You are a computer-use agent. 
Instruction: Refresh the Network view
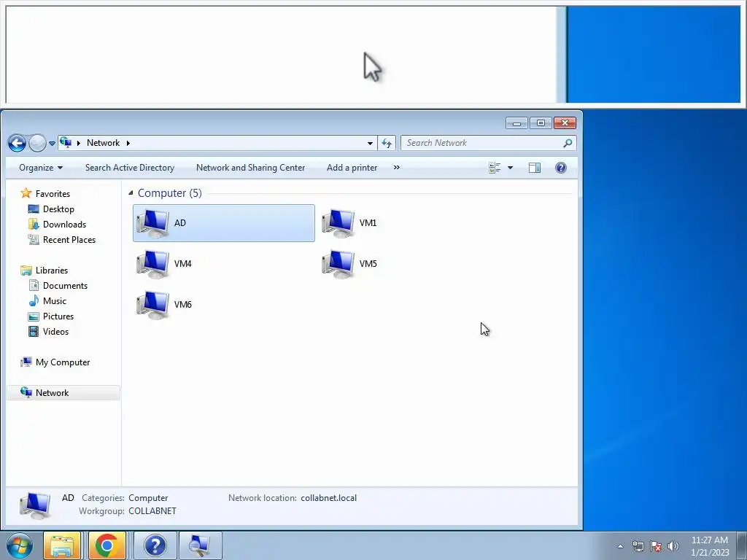(x=387, y=143)
